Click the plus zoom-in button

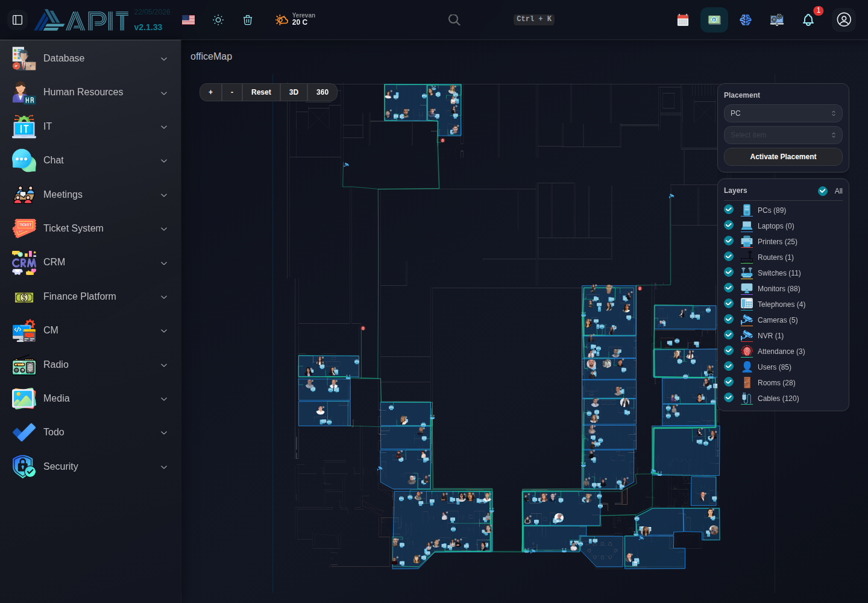point(210,92)
